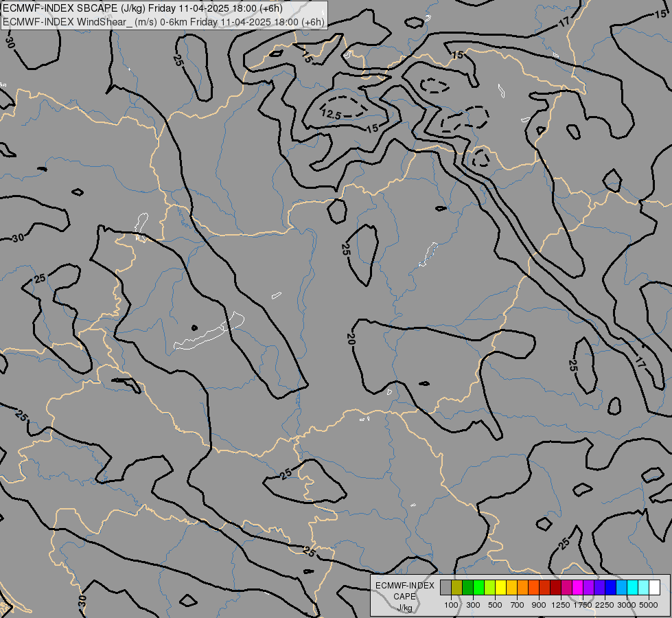Click the WindShear_ (m/s) 0-6km title line
This screenshot has width=672, height=618.
pos(164,22)
